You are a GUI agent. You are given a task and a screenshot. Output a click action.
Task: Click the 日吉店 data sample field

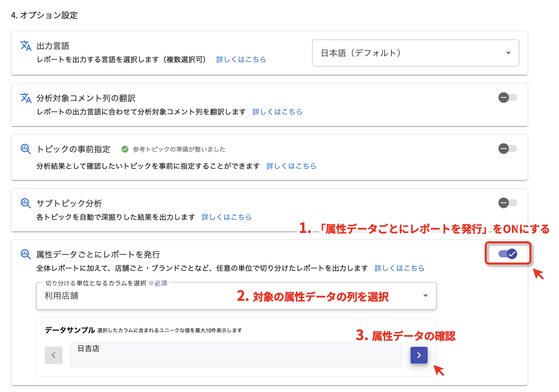(x=236, y=355)
